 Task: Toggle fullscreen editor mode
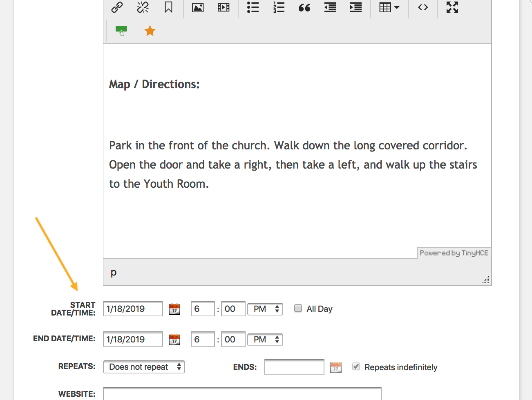452,7
